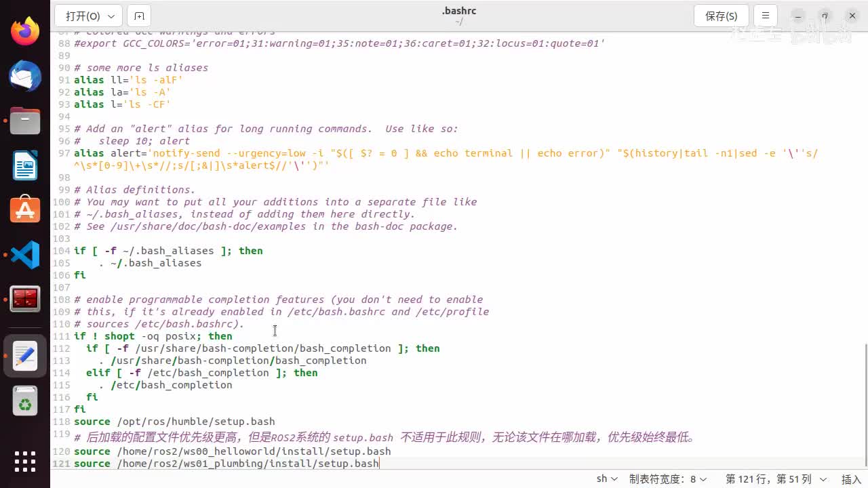Show the applications grid
Image resolution: width=868 pixels, height=488 pixels.
pos(25,462)
